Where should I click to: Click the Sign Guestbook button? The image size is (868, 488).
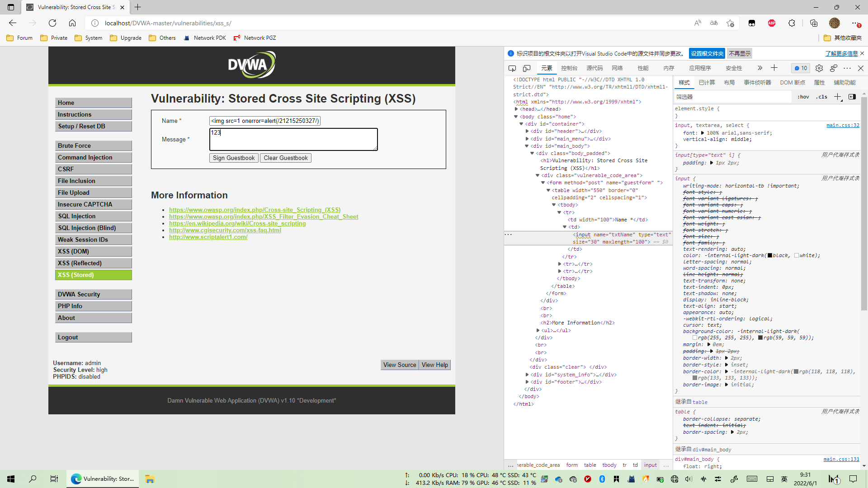tap(234, 158)
